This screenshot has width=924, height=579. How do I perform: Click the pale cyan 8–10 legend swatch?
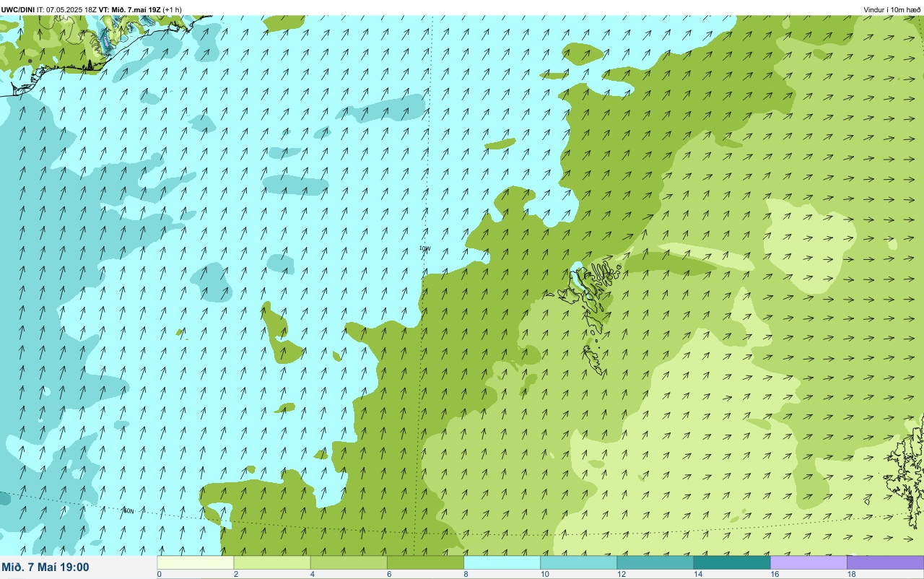pos(502,562)
